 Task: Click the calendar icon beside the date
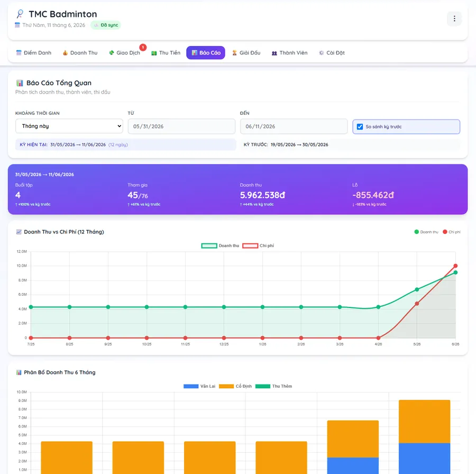click(x=17, y=25)
